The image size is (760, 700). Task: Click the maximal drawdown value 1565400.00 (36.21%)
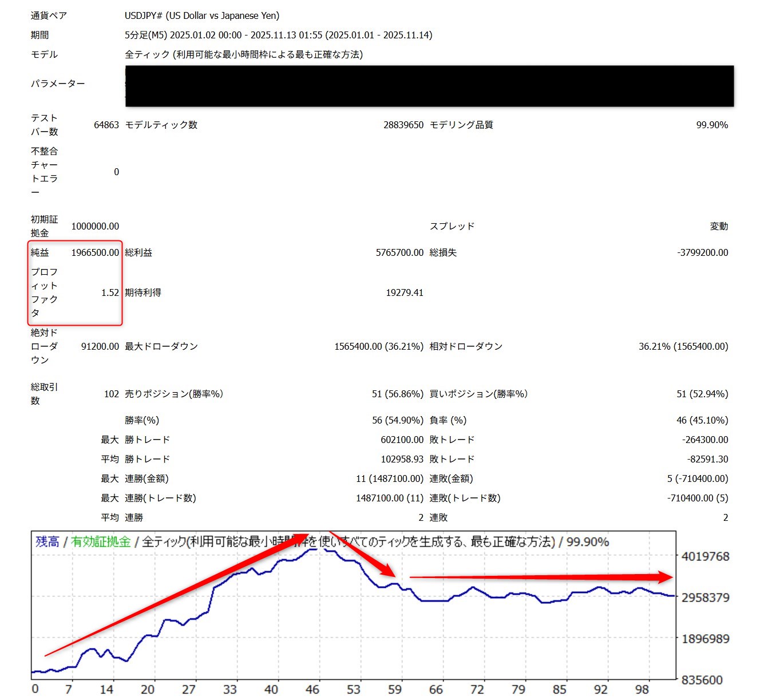point(379,346)
